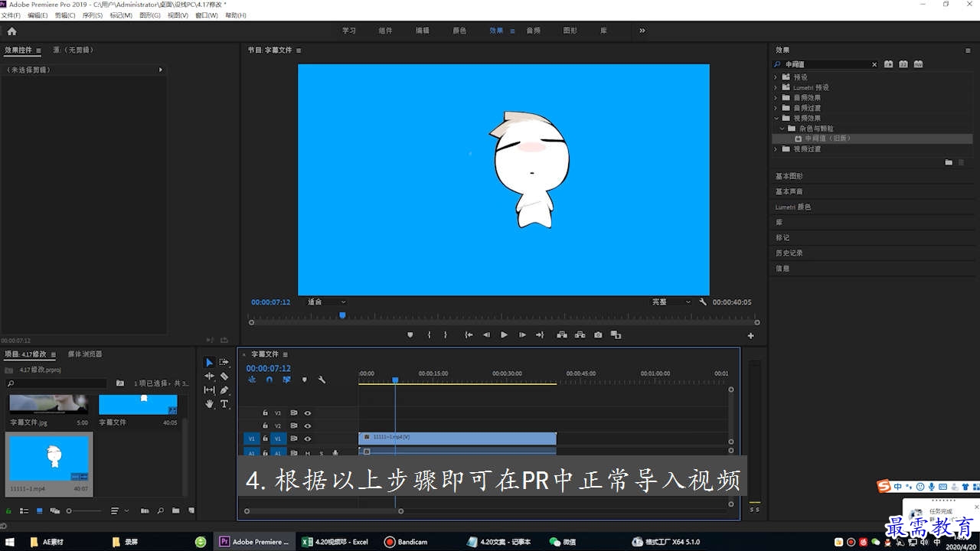Clear the effects search field

874,64
